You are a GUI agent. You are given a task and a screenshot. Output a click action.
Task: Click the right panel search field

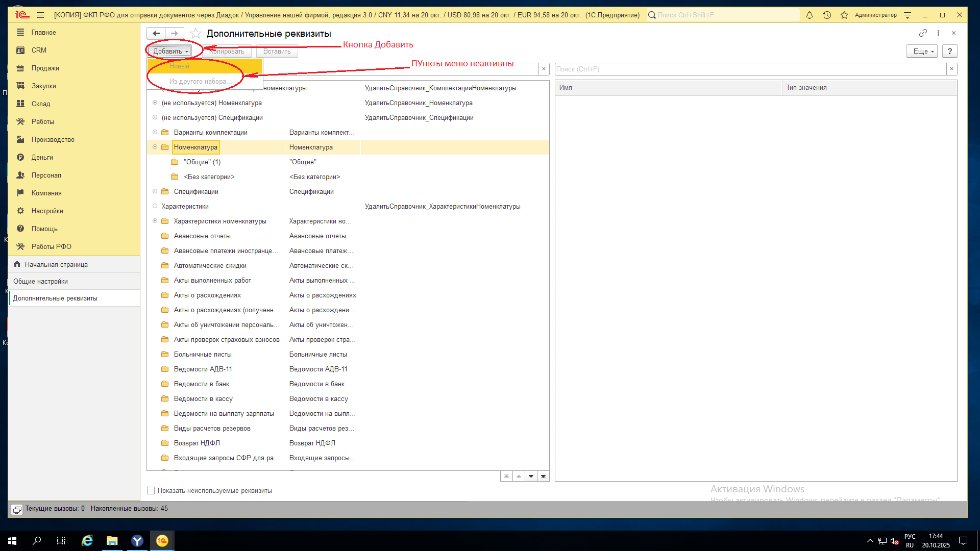pos(750,69)
